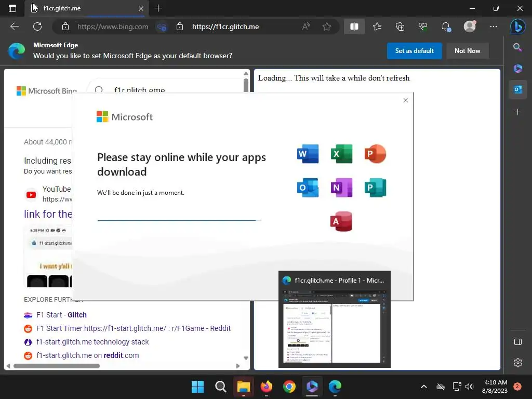Click the YouTube result icon

(x=31, y=195)
